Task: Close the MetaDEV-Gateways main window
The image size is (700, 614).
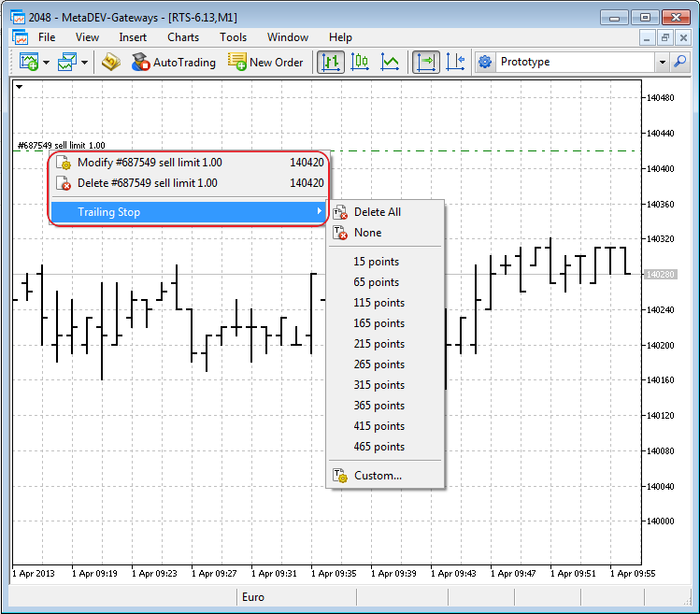Action: pos(676,18)
